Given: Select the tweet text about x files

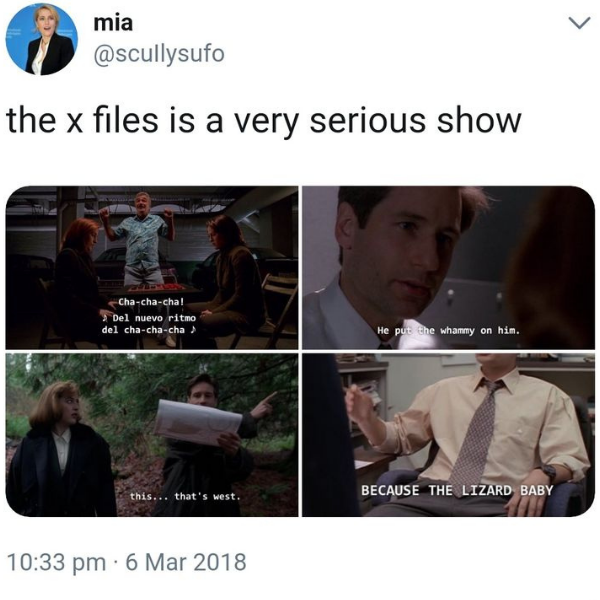Looking at the screenshot, I should pos(264,121).
